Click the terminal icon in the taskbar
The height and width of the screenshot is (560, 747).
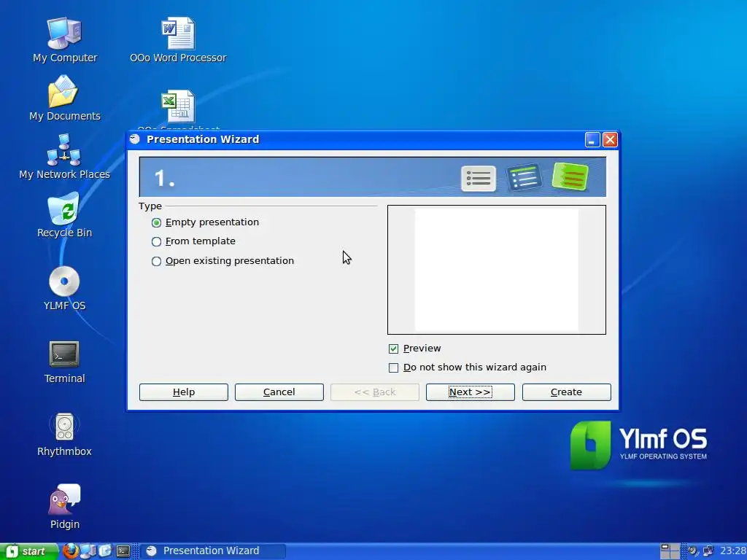(x=123, y=551)
